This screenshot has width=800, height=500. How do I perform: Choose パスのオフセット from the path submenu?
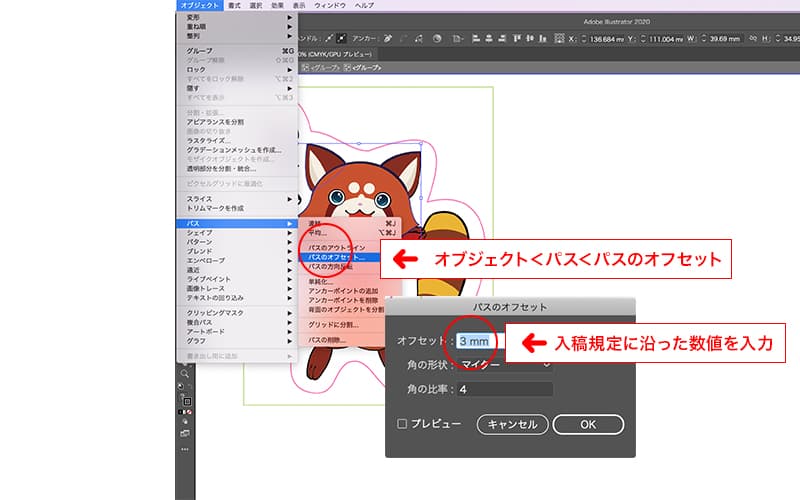[x=337, y=257]
